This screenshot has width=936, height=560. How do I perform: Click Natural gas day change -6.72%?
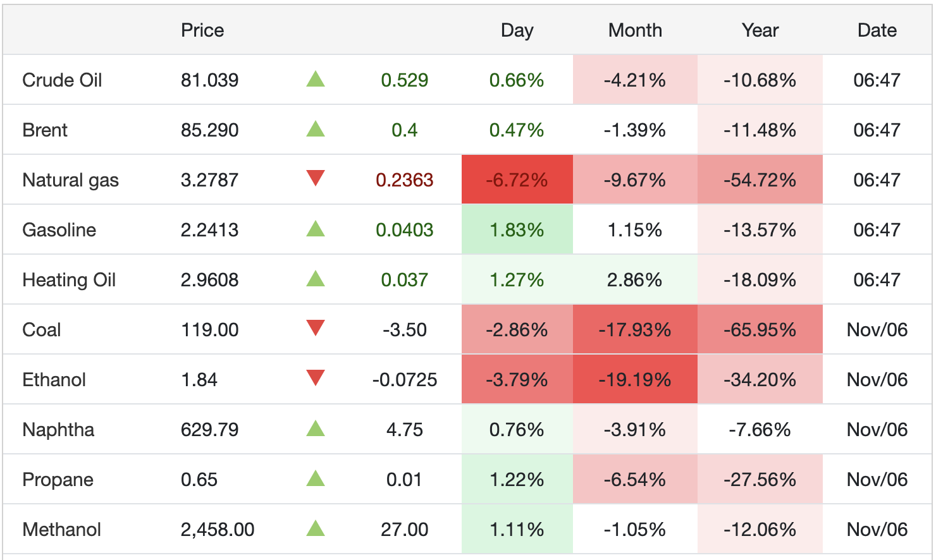tap(517, 180)
